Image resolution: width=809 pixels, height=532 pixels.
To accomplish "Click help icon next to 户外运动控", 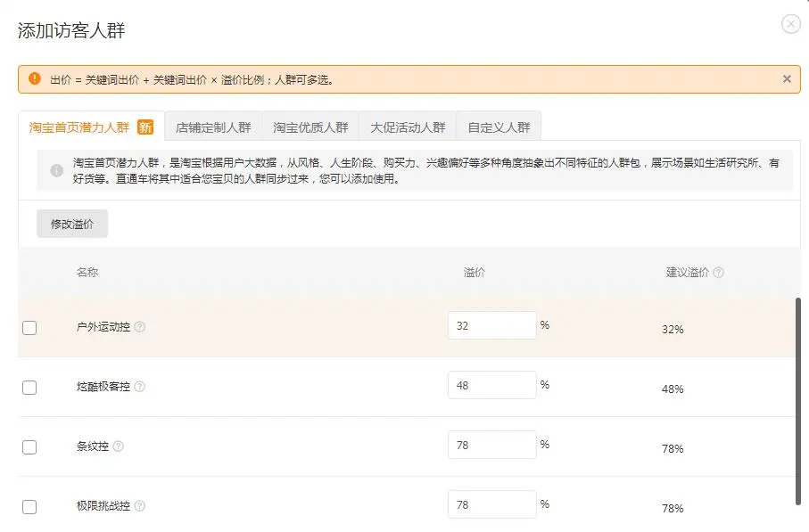I will click(x=139, y=327).
